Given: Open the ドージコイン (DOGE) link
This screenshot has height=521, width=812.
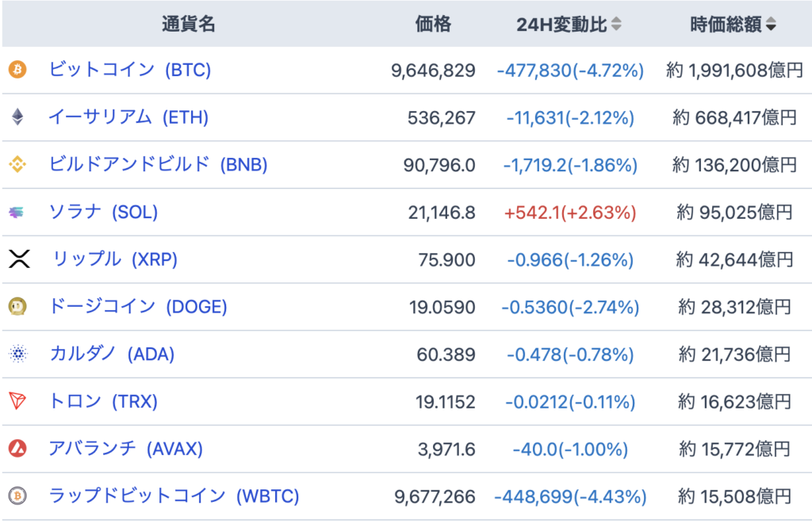Looking at the screenshot, I should [x=138, y=307].
